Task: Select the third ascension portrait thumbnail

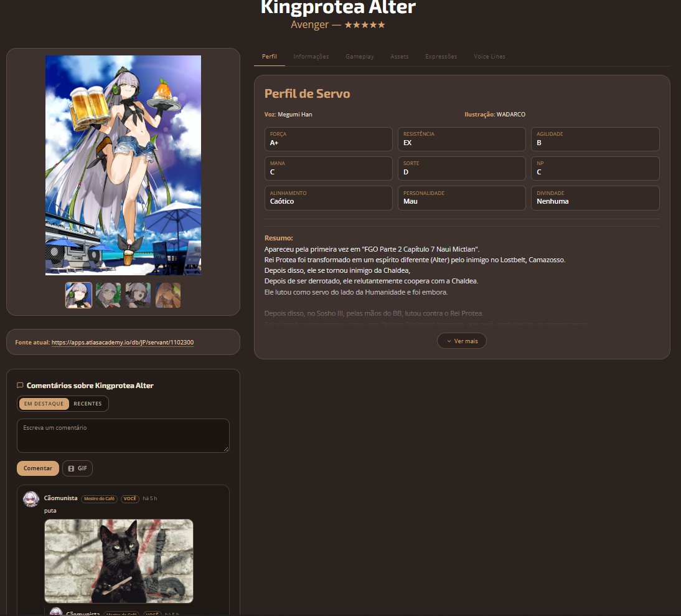Action: tap(138, 295)
